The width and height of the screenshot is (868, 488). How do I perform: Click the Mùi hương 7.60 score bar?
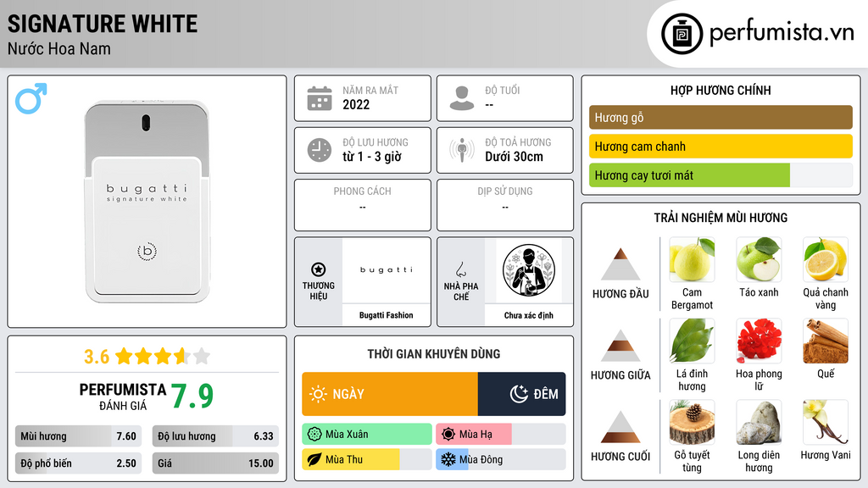coord(79,436)
